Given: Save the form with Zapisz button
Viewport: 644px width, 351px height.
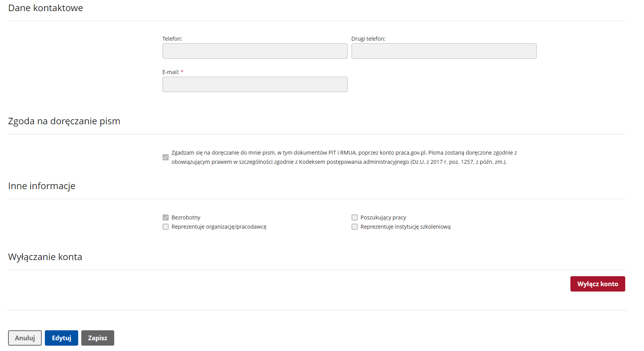Looking at the screenshot, I should pyautogui.click(x=98, y=338).
